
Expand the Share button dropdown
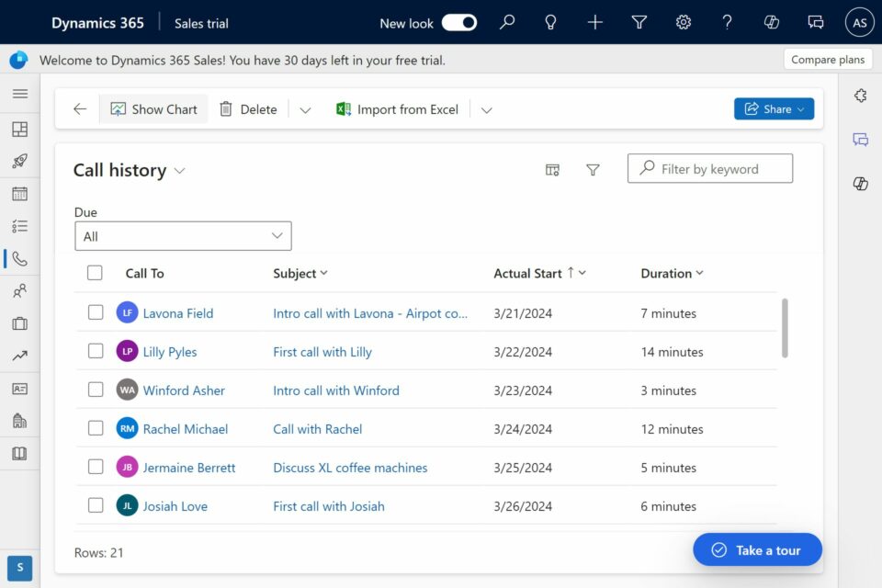pos(800,109)
